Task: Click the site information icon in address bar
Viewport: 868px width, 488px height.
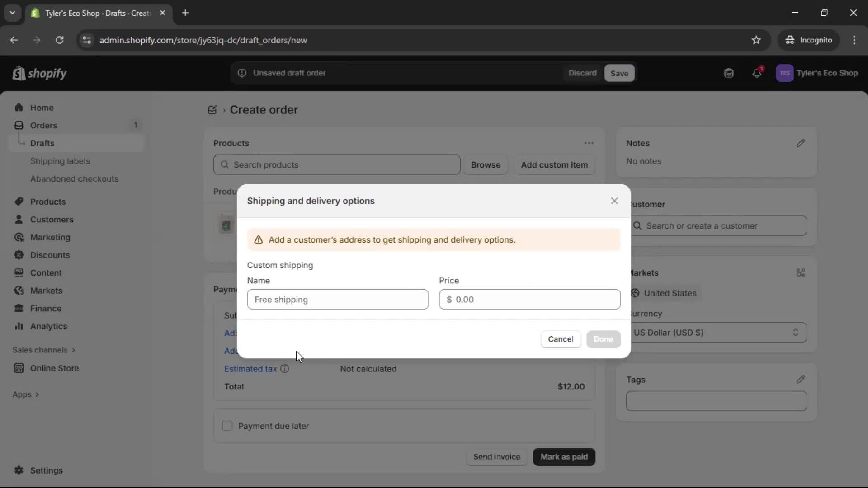Action: pos(86,40)
